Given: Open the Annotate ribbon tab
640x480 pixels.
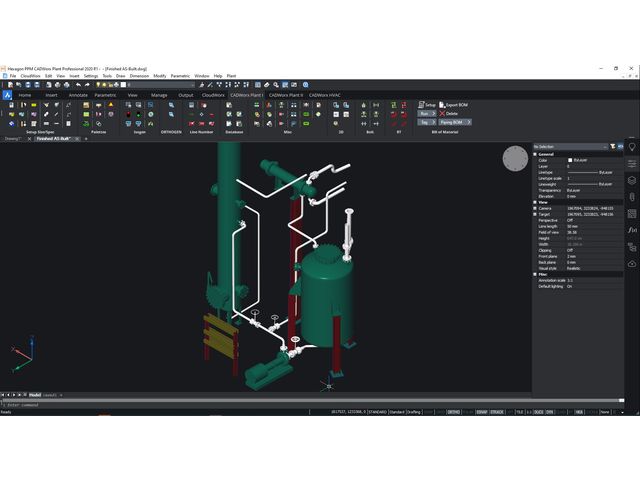Looking at the screenshot, I should pyautogui.click(x=79, y=95).
